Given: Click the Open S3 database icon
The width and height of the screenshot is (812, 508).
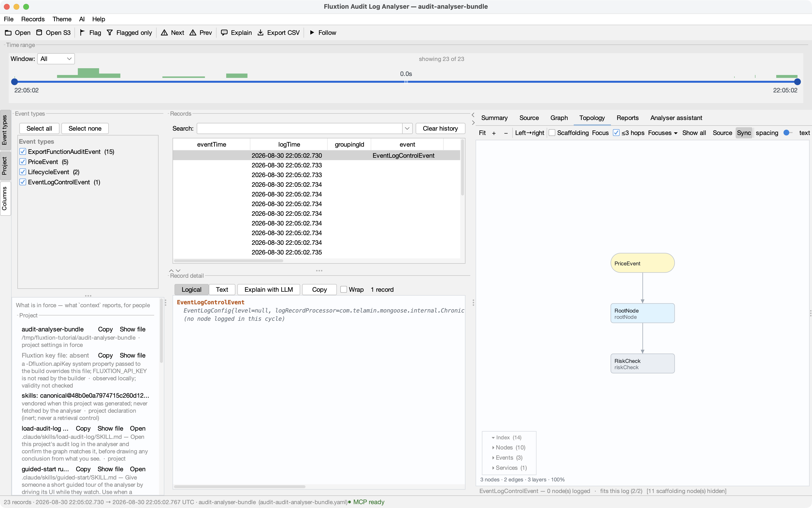Looking at the screenshot, I should [x=39, y=33].
